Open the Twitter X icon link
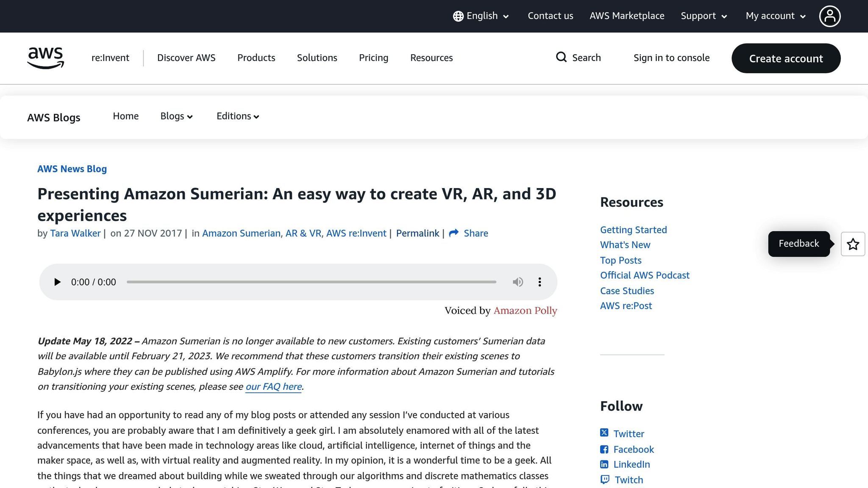This screenshot has height=488, width=868. click(604, 433)
